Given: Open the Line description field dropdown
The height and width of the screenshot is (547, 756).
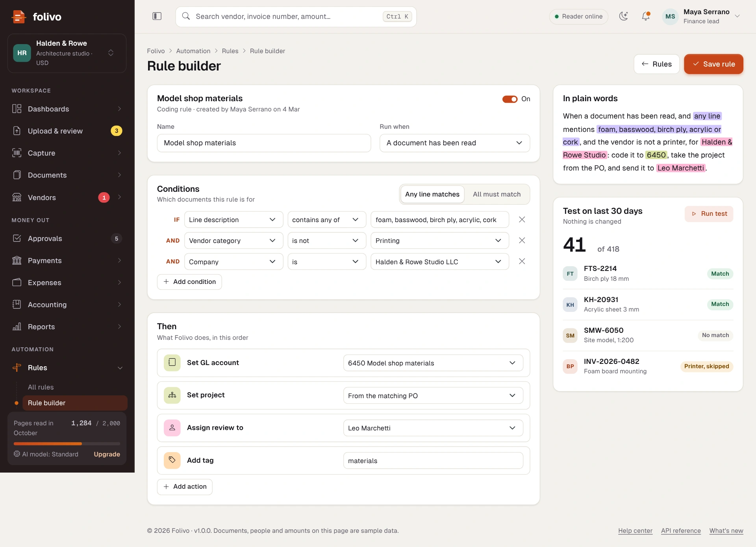Looking at the screenshot, I should [x=233, y=220].
